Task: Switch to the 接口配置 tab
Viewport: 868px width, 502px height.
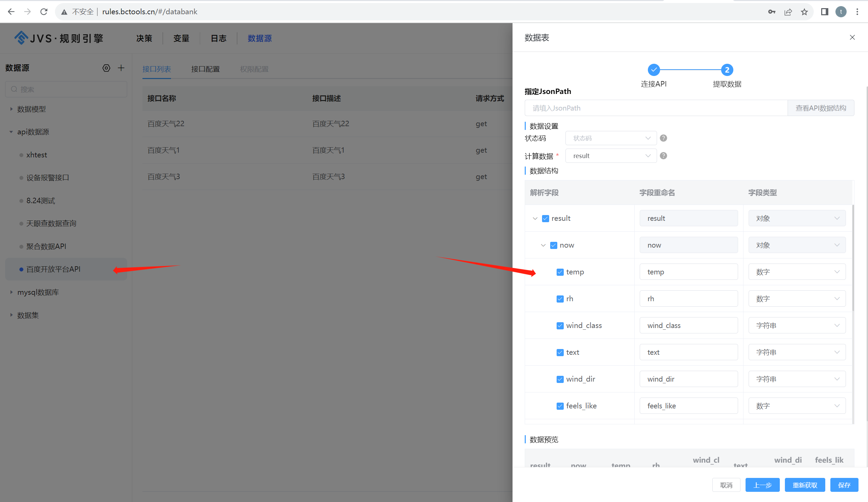Action: tap(206, 69)
